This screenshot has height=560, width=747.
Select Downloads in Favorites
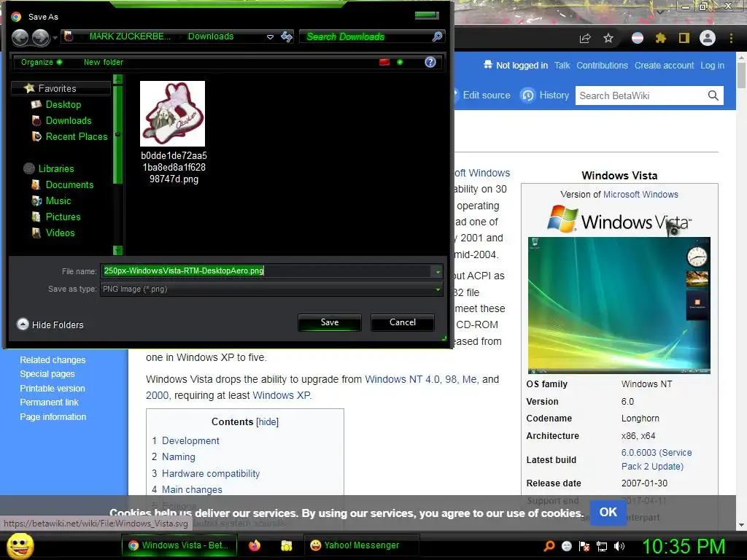pyautogui.click(x=69, y=120)
